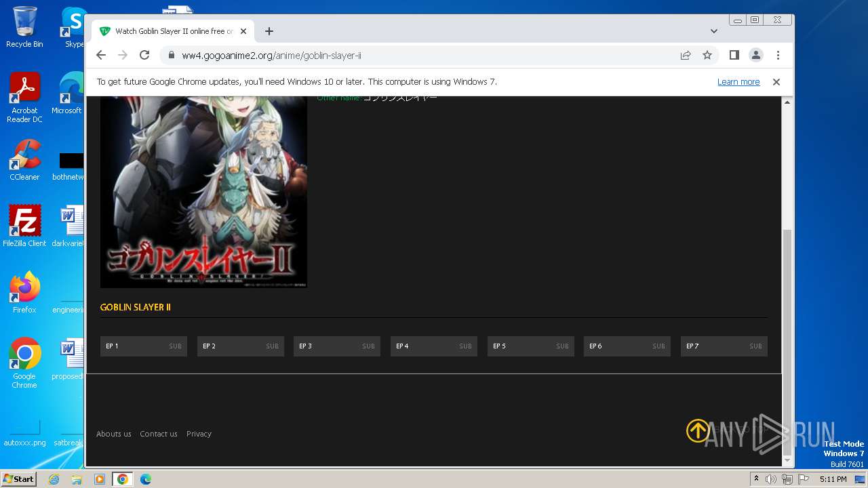This screenshot has height=488, width=868.
Task: Open the Firefox desktop icon
Action: pos(24,292)
